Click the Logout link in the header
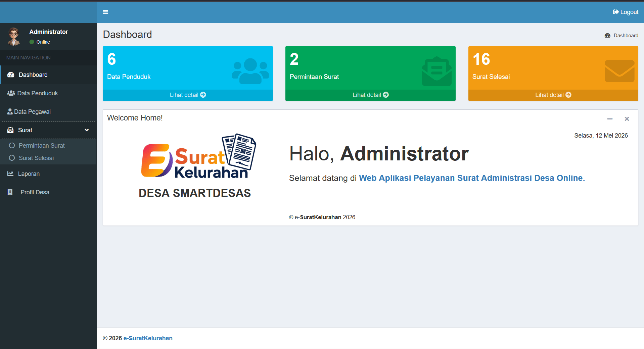This screenshot has height=349, width=644. (x=626, y=12)
